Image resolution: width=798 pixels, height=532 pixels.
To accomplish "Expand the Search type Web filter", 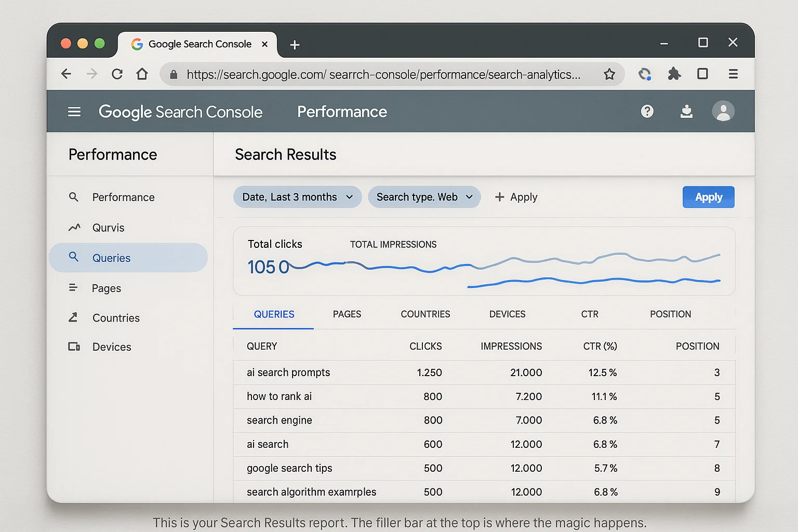I will point(424,197).
